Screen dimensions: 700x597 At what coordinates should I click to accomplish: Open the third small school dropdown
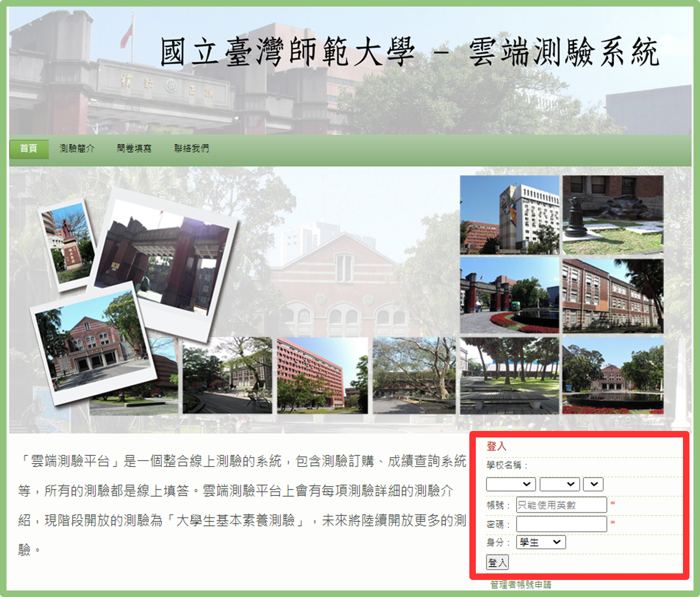[x=593, y=484]
